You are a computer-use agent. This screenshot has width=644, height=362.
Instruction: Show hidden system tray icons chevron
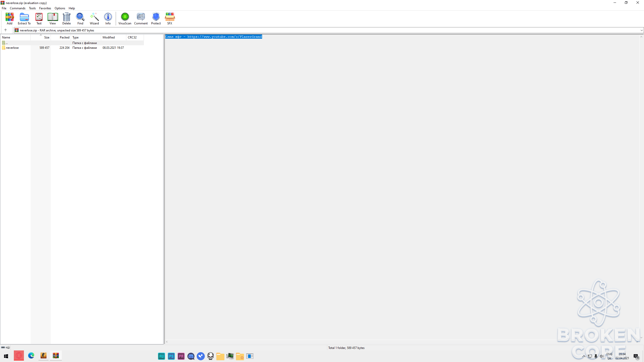click(x=584, y=356)
